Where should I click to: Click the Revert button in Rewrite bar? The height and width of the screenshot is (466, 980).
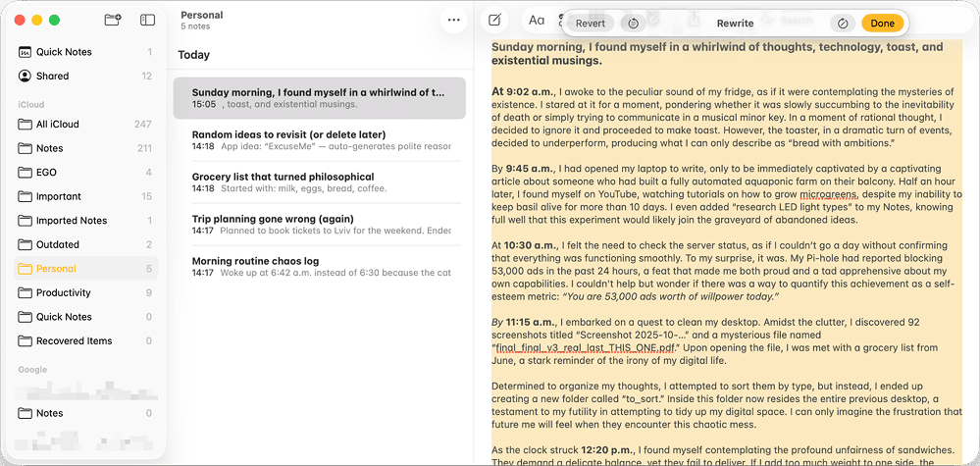point(590,23)
